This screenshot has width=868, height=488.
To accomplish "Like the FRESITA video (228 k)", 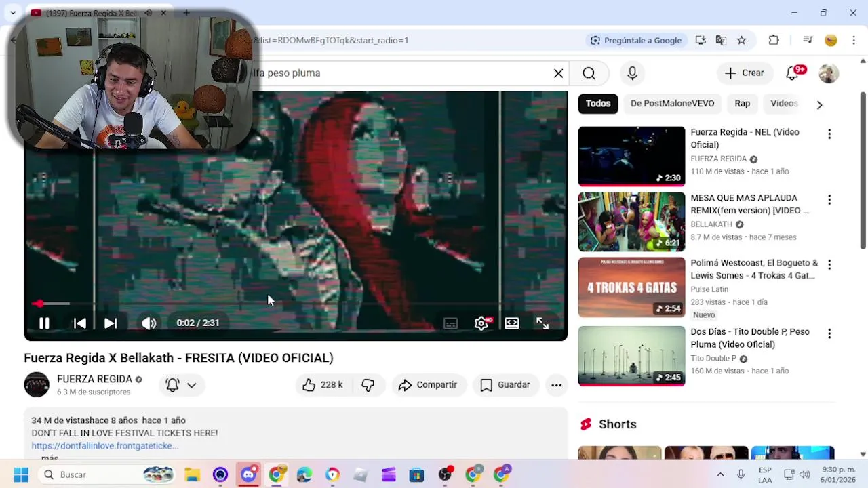I will pyautogui.click(x=323, y=385).
